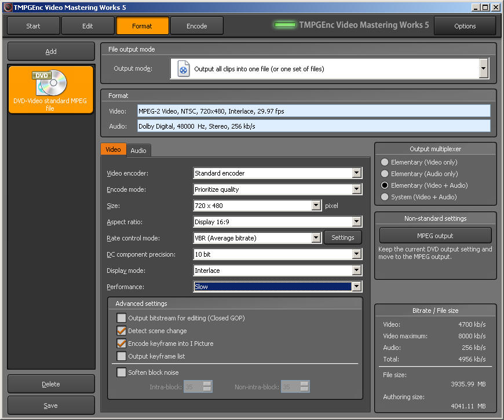This screenshot has width=504, height=420.
Task: Expand the Aspect ratio dropdown
Action: point(357,222)
